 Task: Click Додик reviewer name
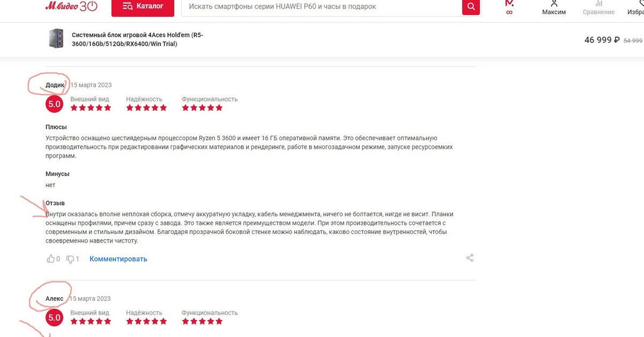(x=55, y=85)
